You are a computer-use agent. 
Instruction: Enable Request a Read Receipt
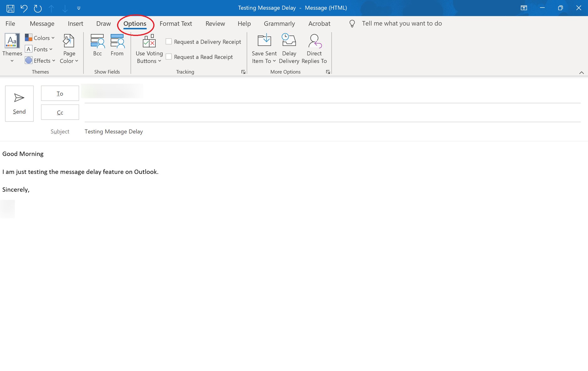tap(169, 56)
